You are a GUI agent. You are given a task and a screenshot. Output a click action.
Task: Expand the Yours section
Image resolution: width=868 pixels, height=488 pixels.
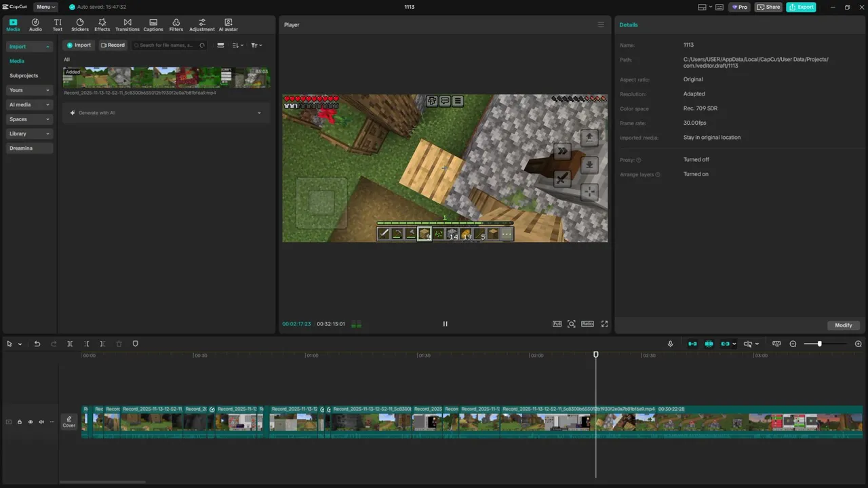[30, 90]
